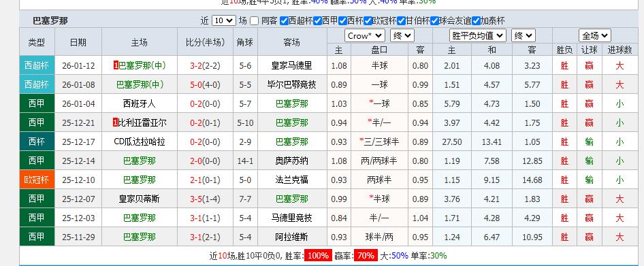
Task: Open 法兰克福 team link
Action: point(291,180)
